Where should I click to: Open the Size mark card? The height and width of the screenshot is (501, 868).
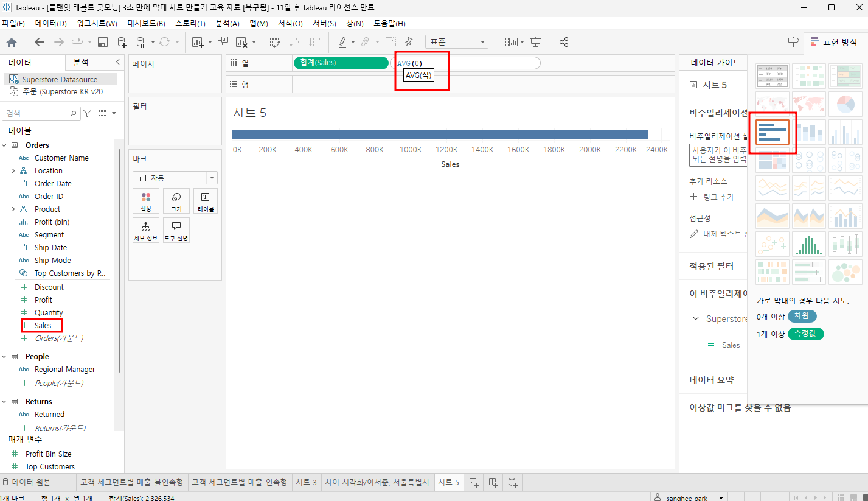176,201
